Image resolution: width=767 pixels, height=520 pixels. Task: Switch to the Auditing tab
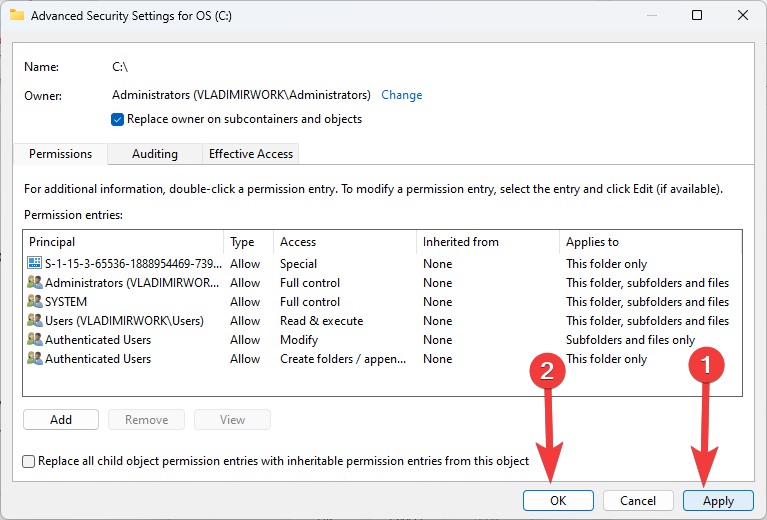pos(155,154)
